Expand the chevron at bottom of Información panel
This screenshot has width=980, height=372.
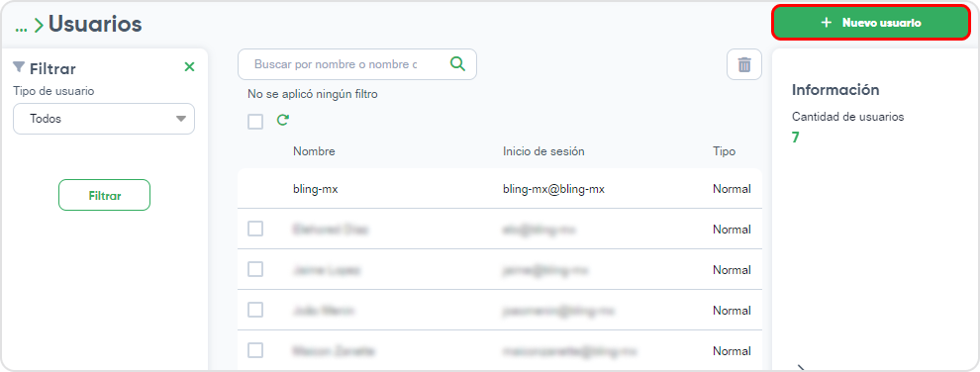800,368
